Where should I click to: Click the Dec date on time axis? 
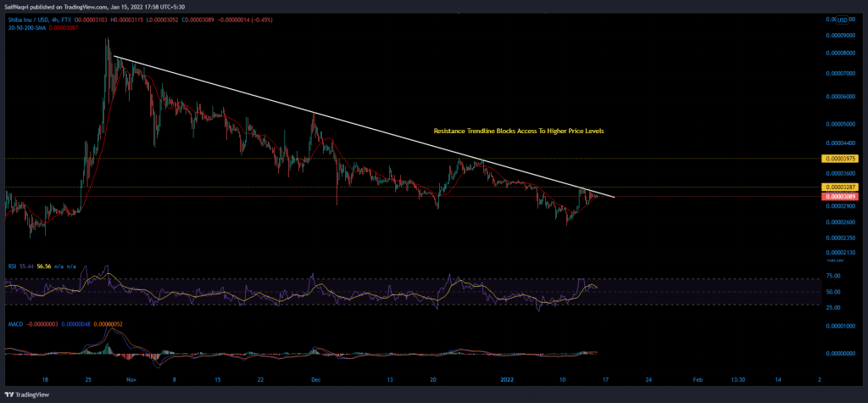316,380
